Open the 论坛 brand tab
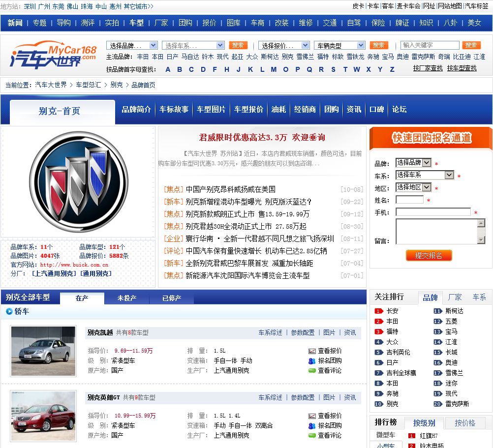The height and width of the screenshot is (448, 493). click(400, 109)
